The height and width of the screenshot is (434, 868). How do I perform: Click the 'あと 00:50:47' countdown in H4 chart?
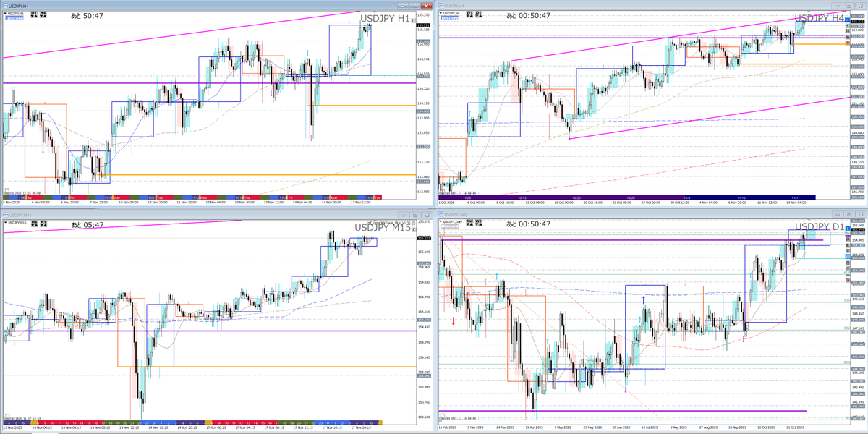tap(528, 16)
